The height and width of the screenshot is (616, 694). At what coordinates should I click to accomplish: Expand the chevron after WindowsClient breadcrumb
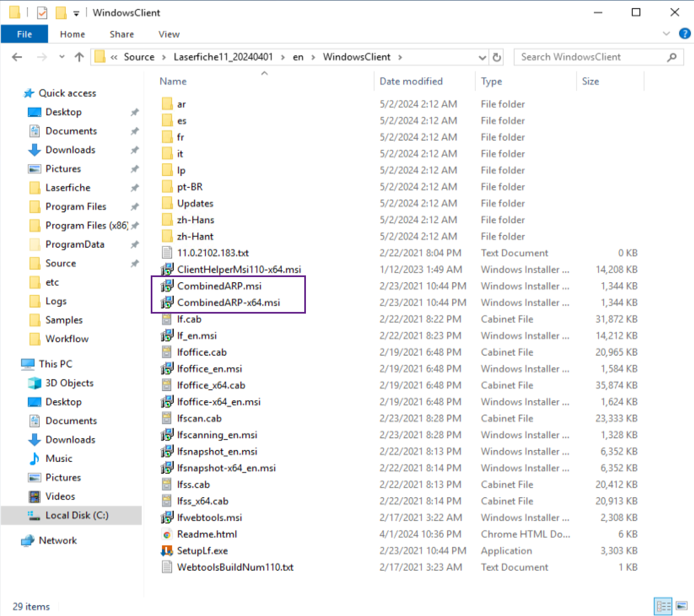point(400,57)
